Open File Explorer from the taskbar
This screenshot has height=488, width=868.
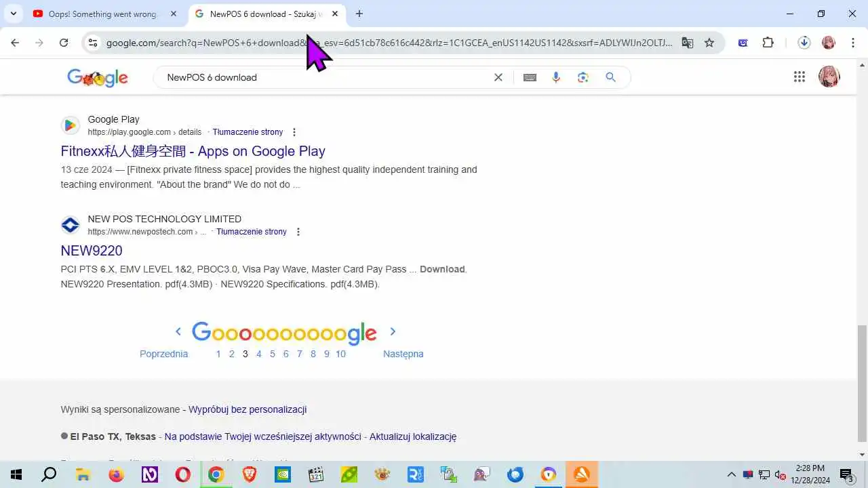tap(82, 474)
